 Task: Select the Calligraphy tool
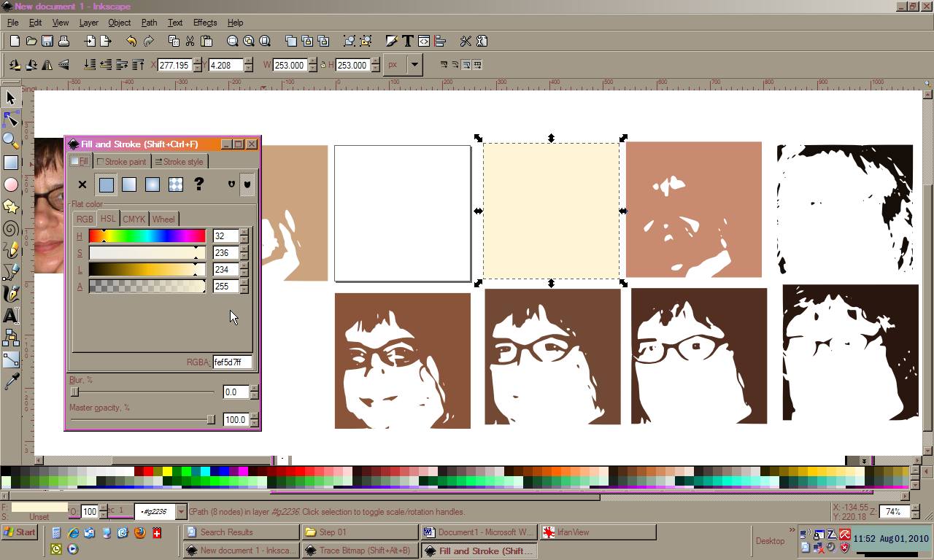[10, 294]
